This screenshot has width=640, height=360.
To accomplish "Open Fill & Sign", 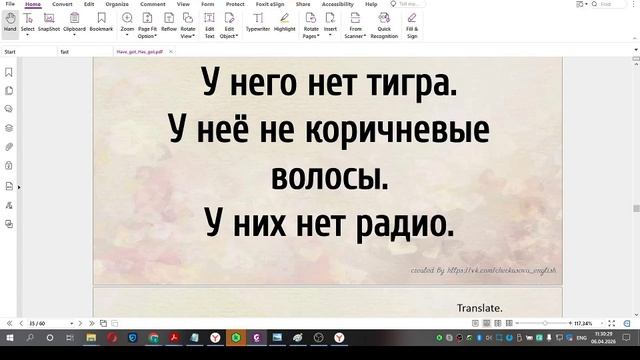I will point(412,24).
